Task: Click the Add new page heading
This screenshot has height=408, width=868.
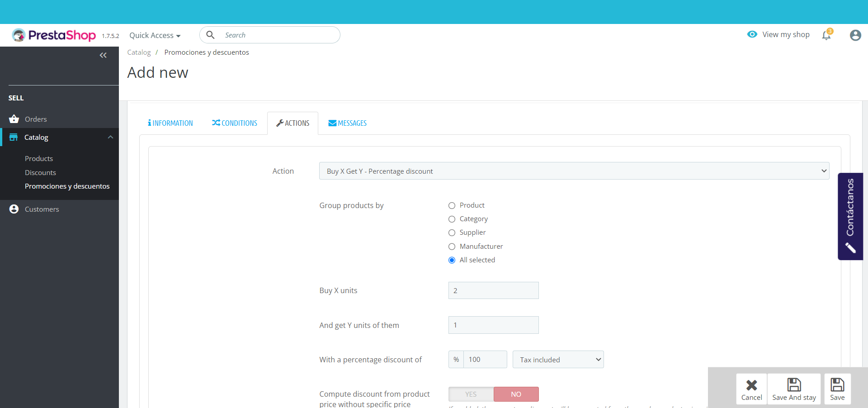Action: coord(158,72)
